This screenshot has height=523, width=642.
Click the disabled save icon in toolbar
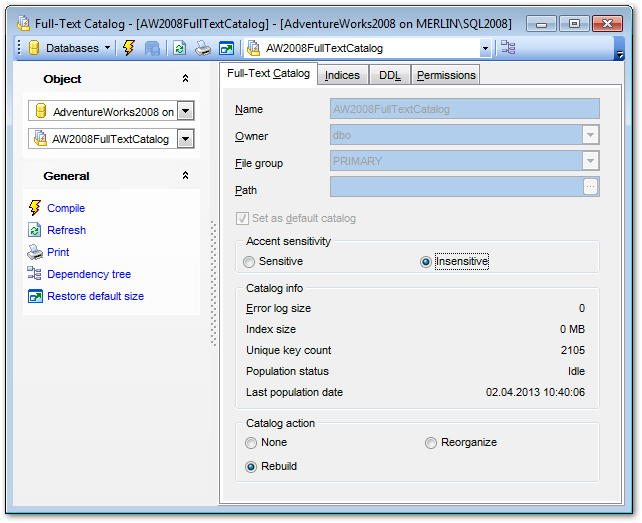pyautogui.click(x=152, y=48)
